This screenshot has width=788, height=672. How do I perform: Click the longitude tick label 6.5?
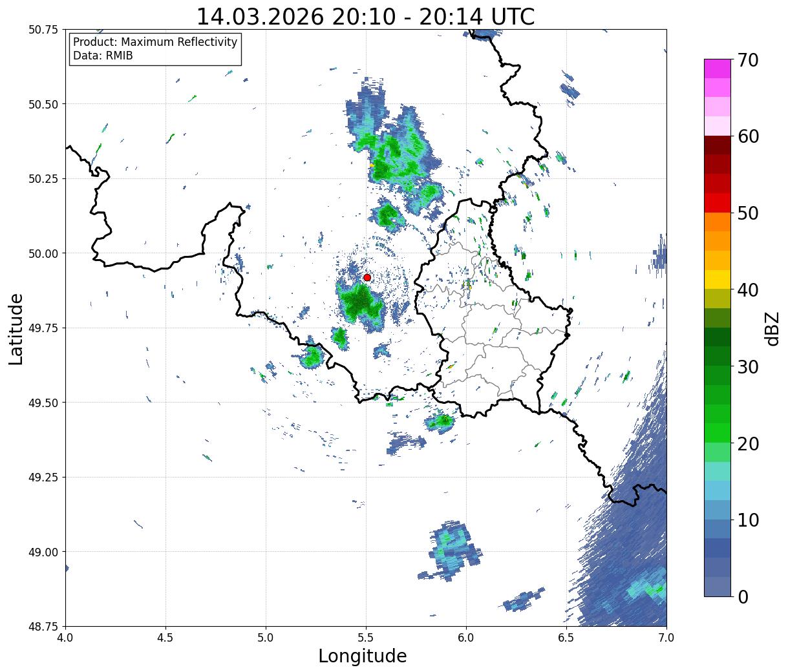[566, 638]
